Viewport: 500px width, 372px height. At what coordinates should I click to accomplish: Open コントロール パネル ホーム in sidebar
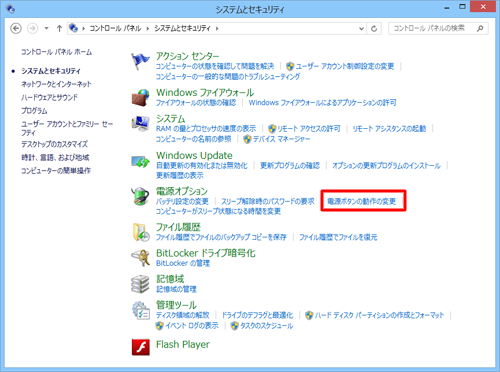pyautogui.click(x=56, y=52)
